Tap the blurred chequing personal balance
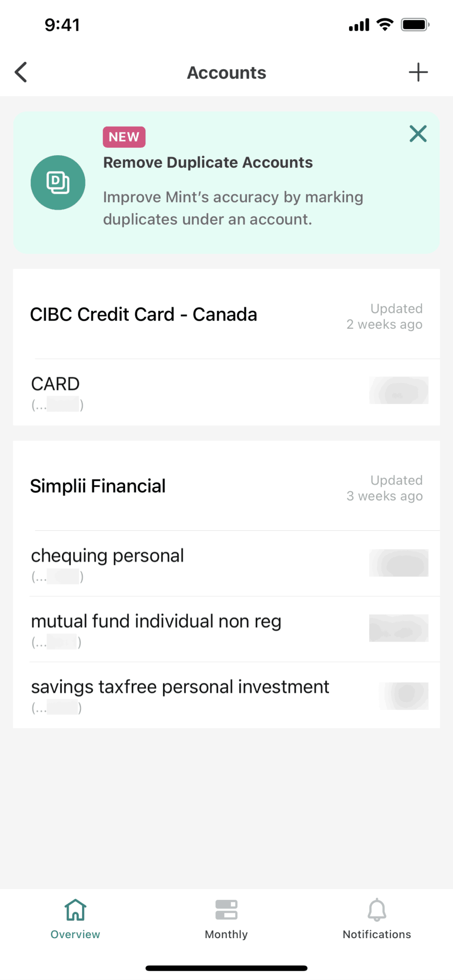Screen dimensions: 453x980 [399, 563]
